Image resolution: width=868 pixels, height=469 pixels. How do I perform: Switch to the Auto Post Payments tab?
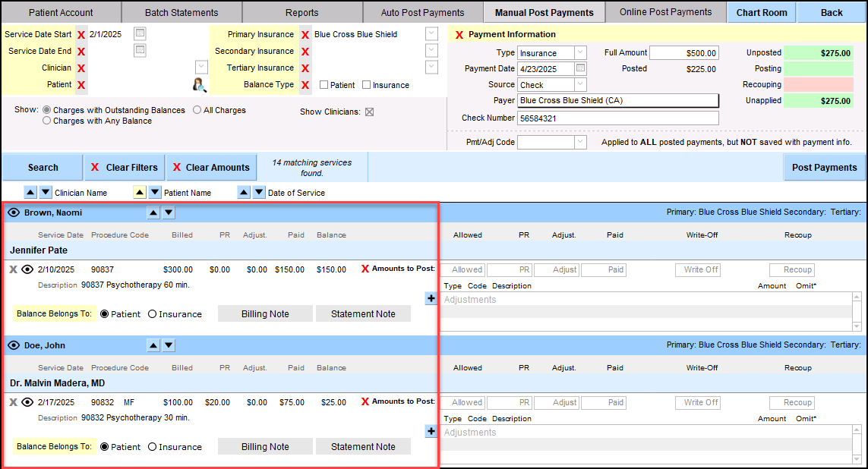pyautogui.click(x=421, y=12)
